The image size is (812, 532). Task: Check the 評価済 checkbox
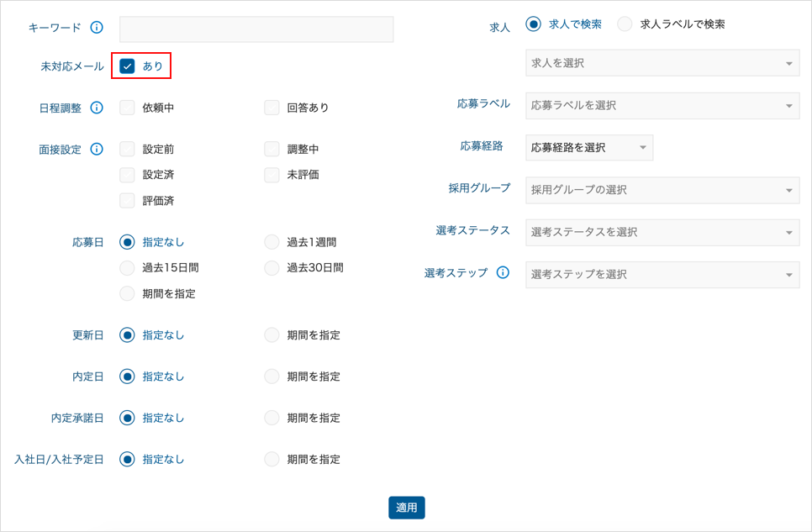127,201
